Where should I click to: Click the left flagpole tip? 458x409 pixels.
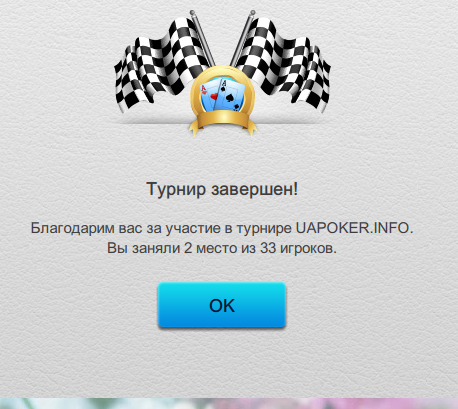tap(192, 13)
